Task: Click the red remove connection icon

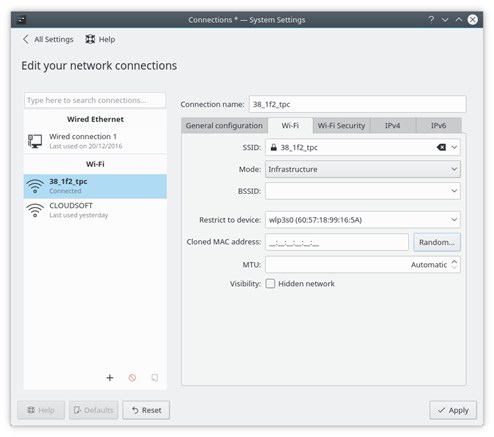Action: 132,378
